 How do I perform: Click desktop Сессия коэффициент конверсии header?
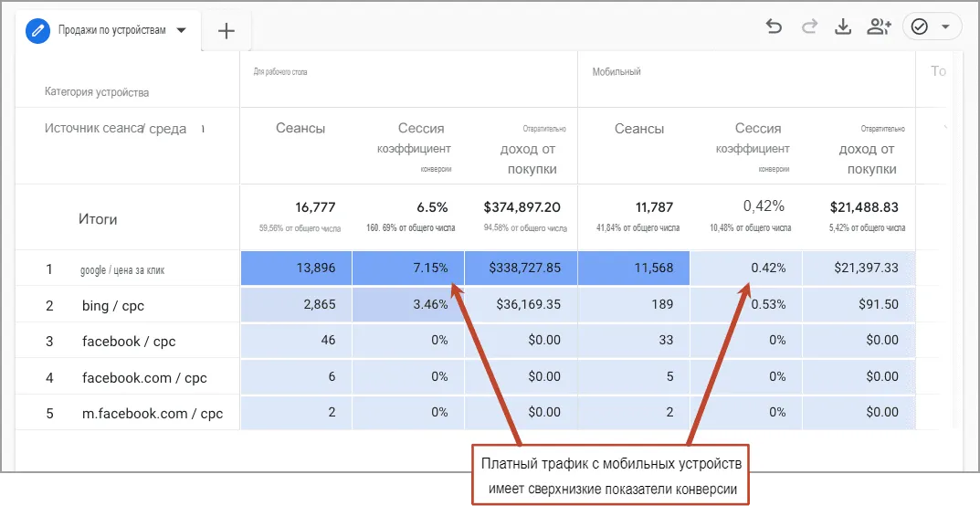tap(414, 148)
